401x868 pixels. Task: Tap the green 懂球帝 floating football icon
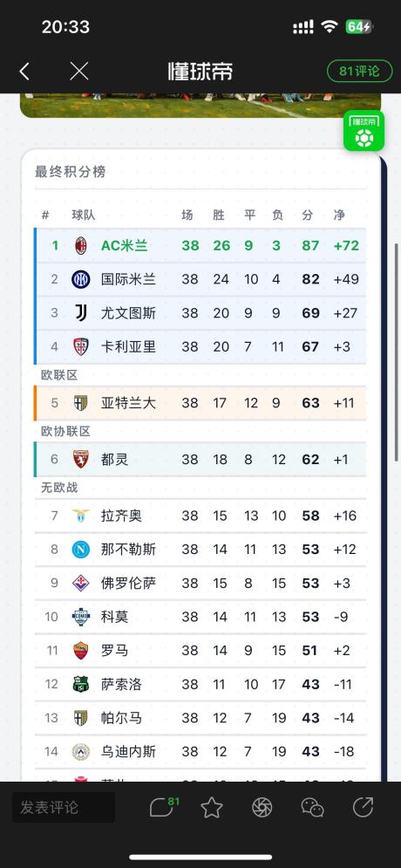coord(364,131)
